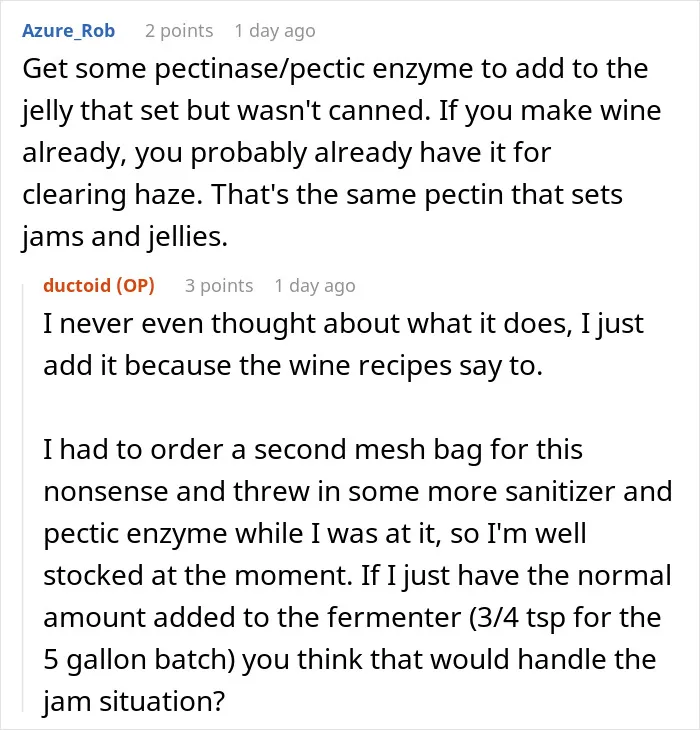Click the phrase "clearing haze" in Azure_Rob's comment
The height and width of the screenshot is (730, 700).
[110, 195]
